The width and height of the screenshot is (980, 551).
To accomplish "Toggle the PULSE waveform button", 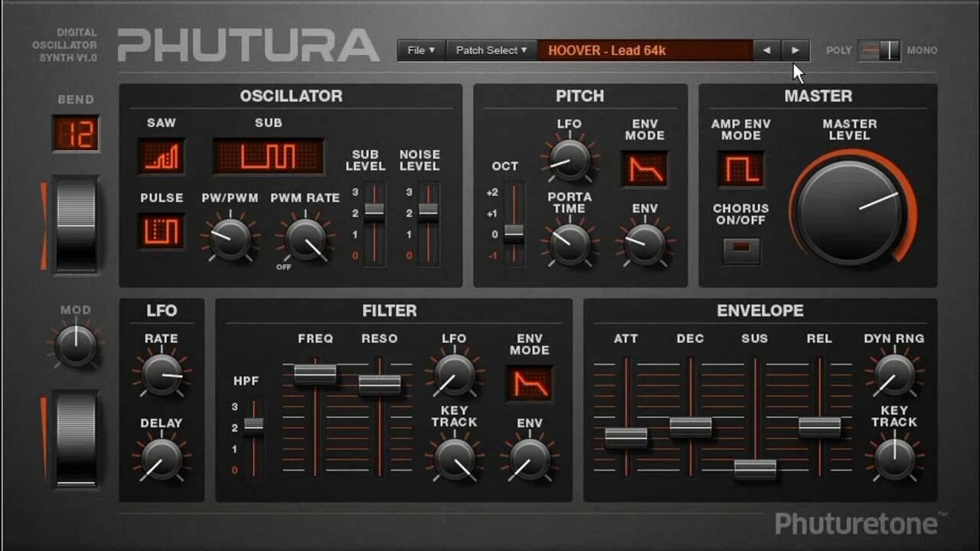I will pyautogui.click(x=162, y=231).
